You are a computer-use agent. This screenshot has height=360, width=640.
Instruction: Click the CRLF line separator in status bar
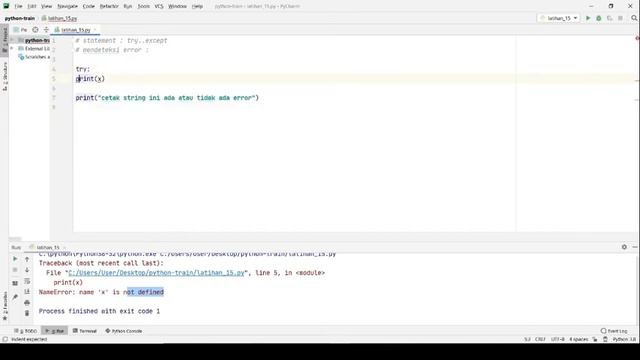(540, 339)
